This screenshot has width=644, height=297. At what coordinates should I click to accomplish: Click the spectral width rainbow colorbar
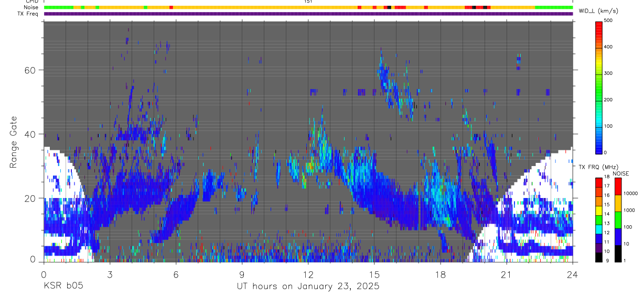pos(599,87)
